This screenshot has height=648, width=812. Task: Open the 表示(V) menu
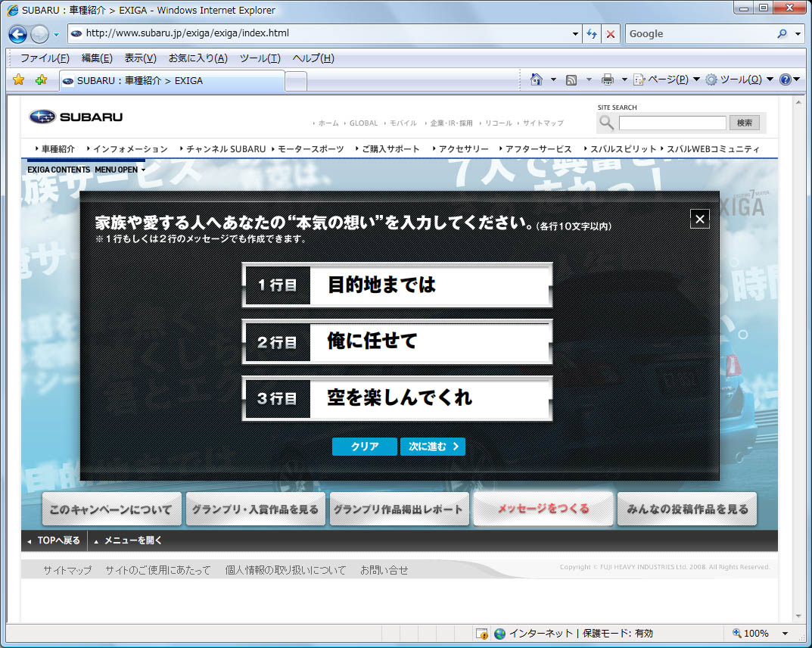pyautogui.click(x=140, y=58)
